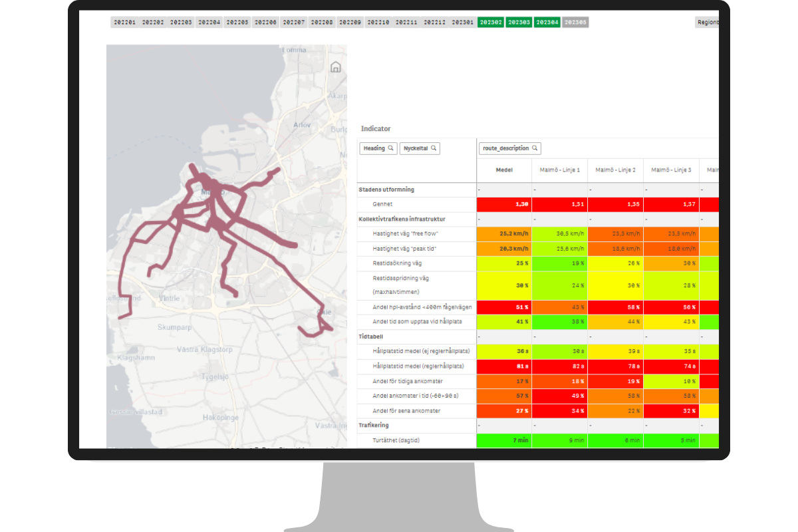Select the Malmö - Linje 2 column header
The height and width of the screenshot is (532, 798).
click(x=615, y=170)
